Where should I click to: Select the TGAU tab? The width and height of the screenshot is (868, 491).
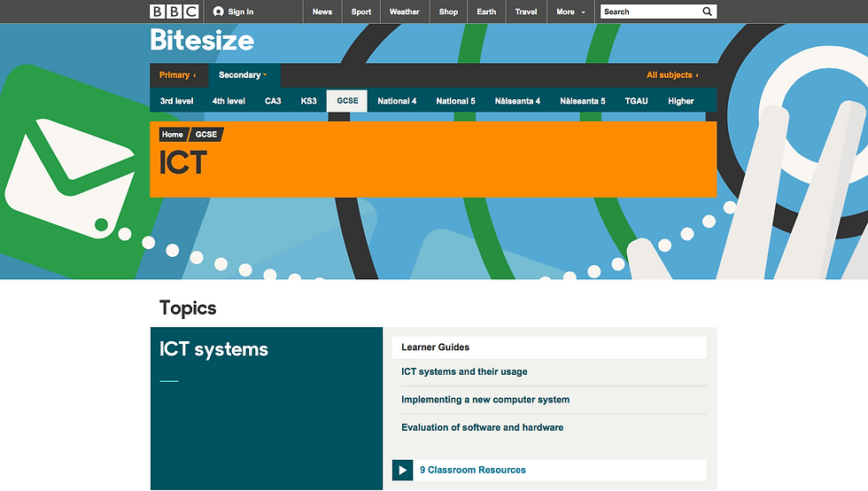(636, 101)
